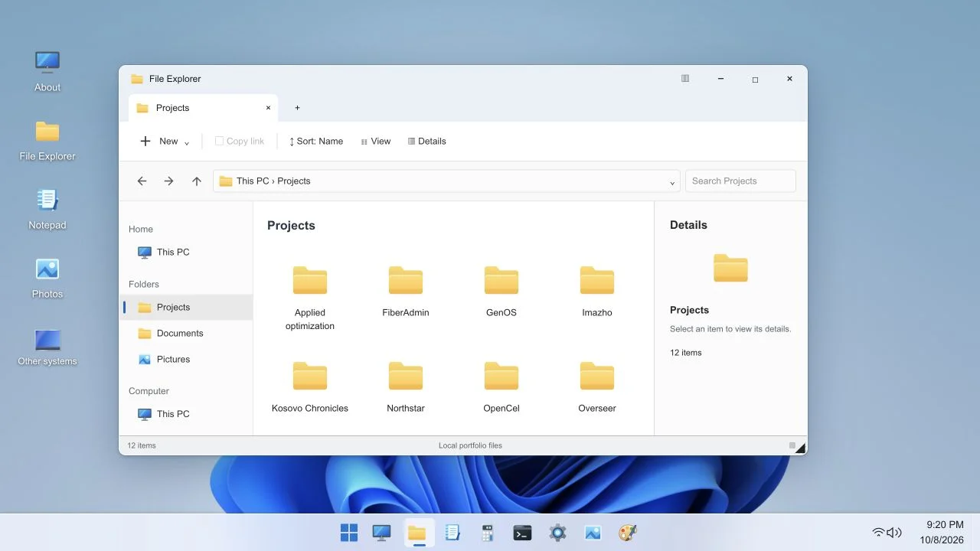Switch to the Projects tab

pyautogui.click(x=203, y=108)
